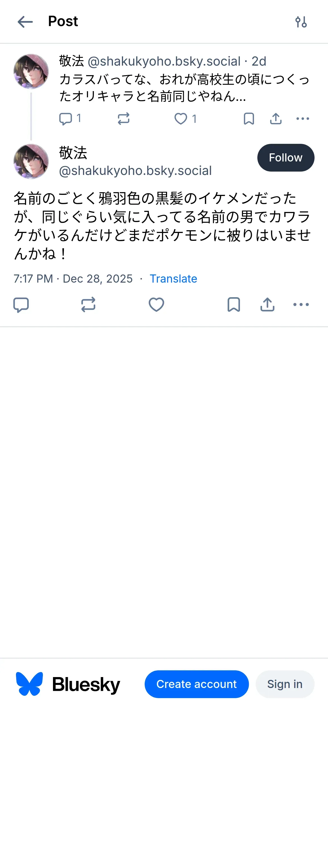
Task: Share the parent post
Action: click(x=276, y=119)
